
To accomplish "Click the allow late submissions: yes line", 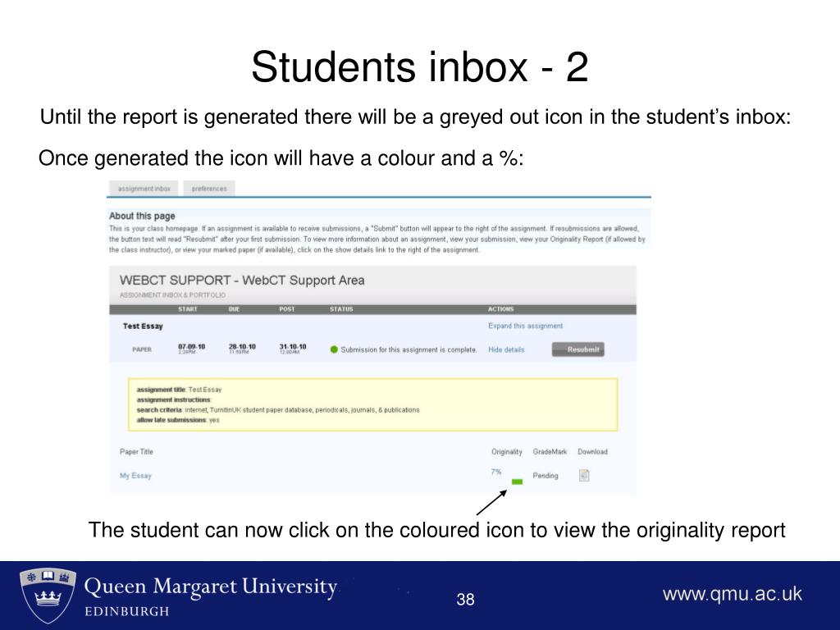I will tap(178, 420).
